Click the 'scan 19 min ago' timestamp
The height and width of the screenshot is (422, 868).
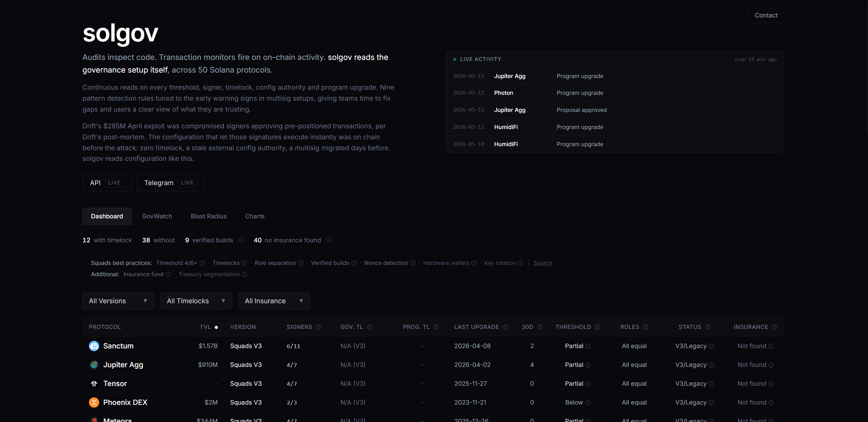(x=755, y=60)
